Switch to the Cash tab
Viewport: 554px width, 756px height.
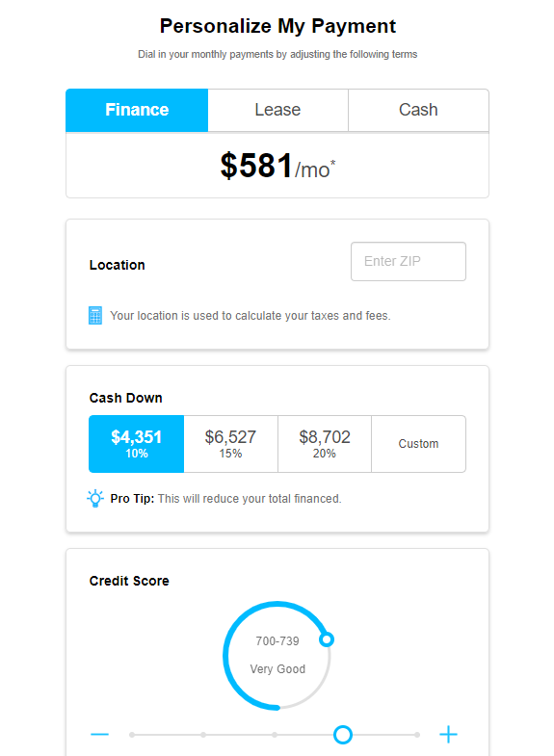tap(418, 110)
